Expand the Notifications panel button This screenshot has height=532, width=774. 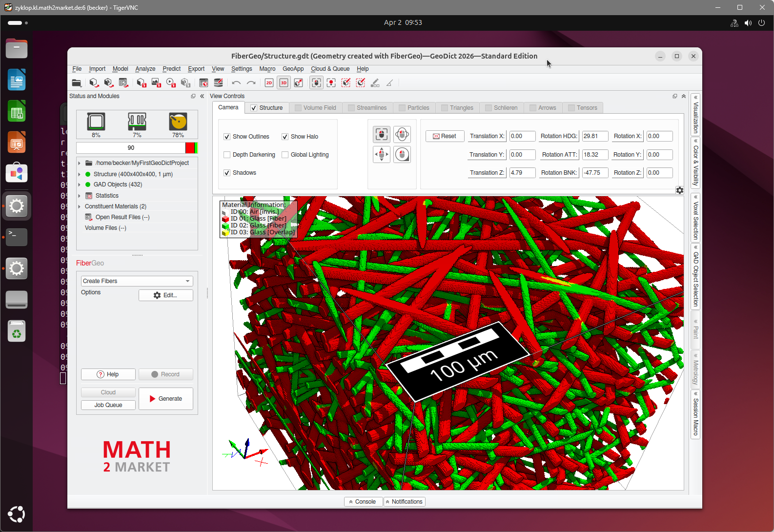tap(405, 502)
